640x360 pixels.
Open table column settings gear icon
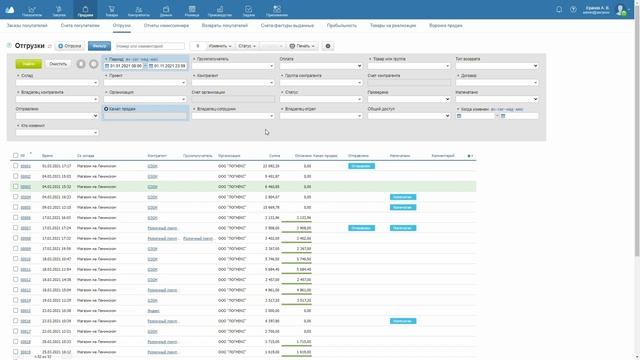click(x=469, y=156)
